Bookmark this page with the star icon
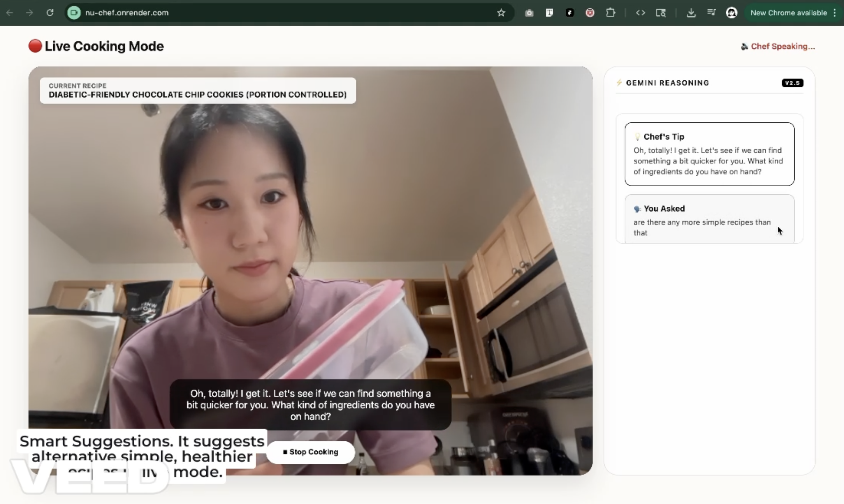The width and height of the screenshot is (844, 504). [x=501, y=13]
